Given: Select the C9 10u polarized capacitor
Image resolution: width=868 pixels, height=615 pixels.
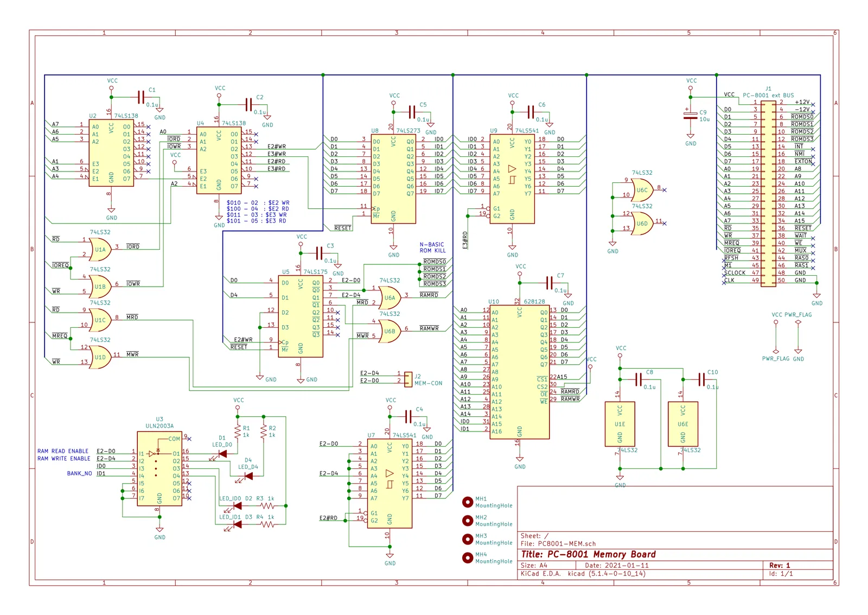Looking at the screenshot, I should click(690, 116).
